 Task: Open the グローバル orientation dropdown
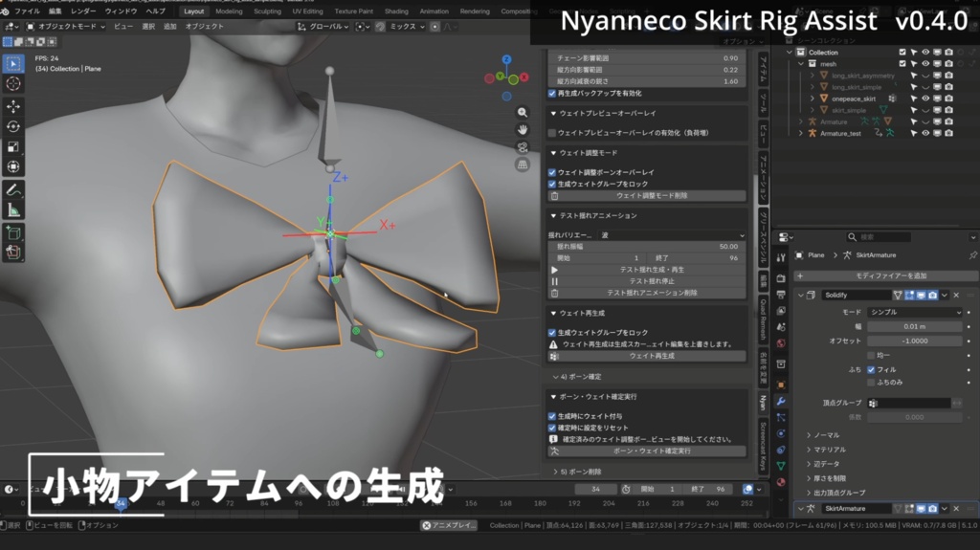tap(323, 26)
